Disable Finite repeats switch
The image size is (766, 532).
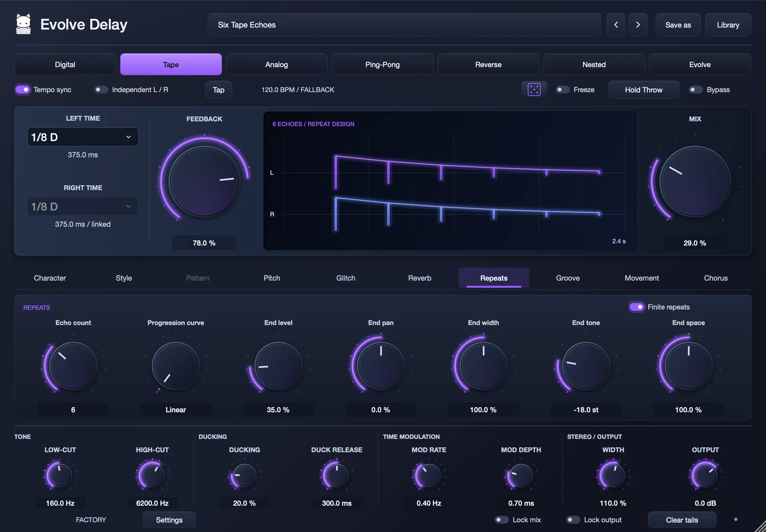coord(636,307)
